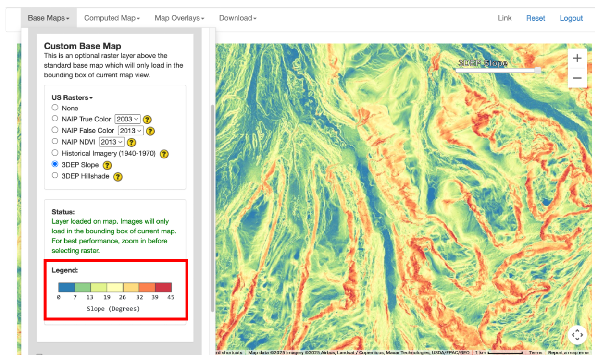The height and width of the screenshot is (364, 598).
Task: Open help icon next to NAIP NDVI
Action: click(131, 142)
